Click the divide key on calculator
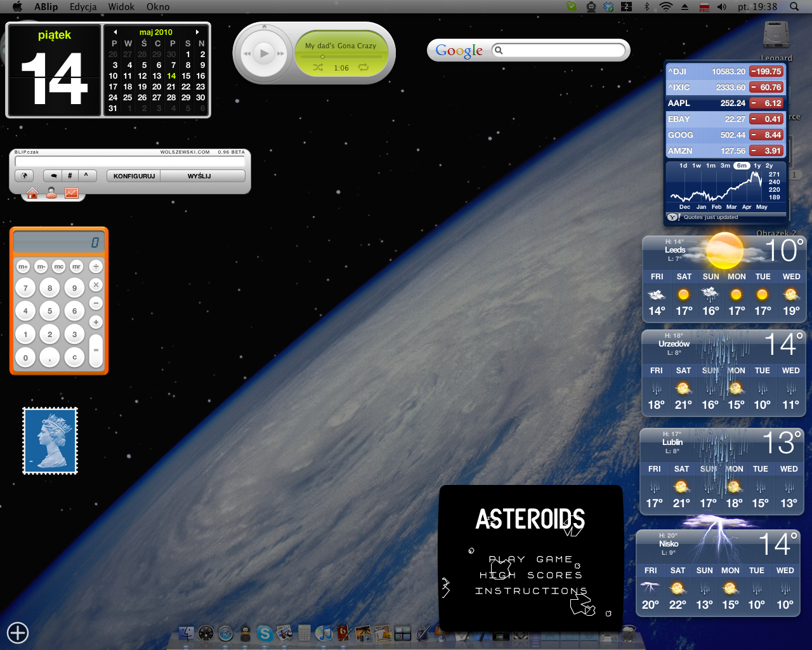Screen dimensions: 812x650 (x=96, y=267)
